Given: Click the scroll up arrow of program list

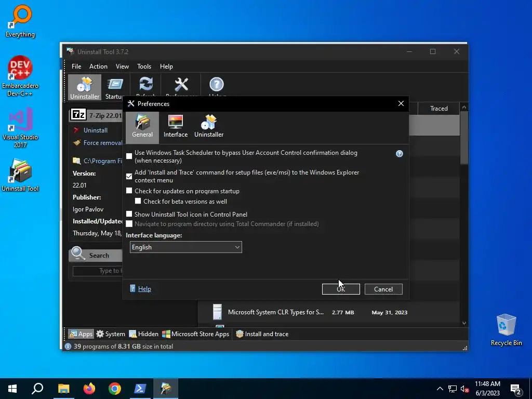Looking at the screenshot, I should pyautogui.click(x=464, y=107).
